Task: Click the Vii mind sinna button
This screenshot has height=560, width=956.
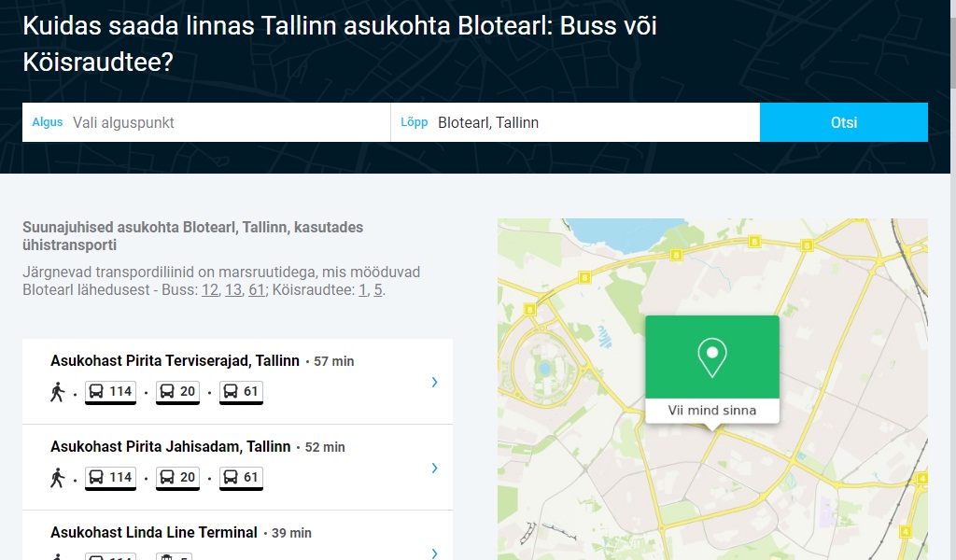Action: (x=711, y=411)
